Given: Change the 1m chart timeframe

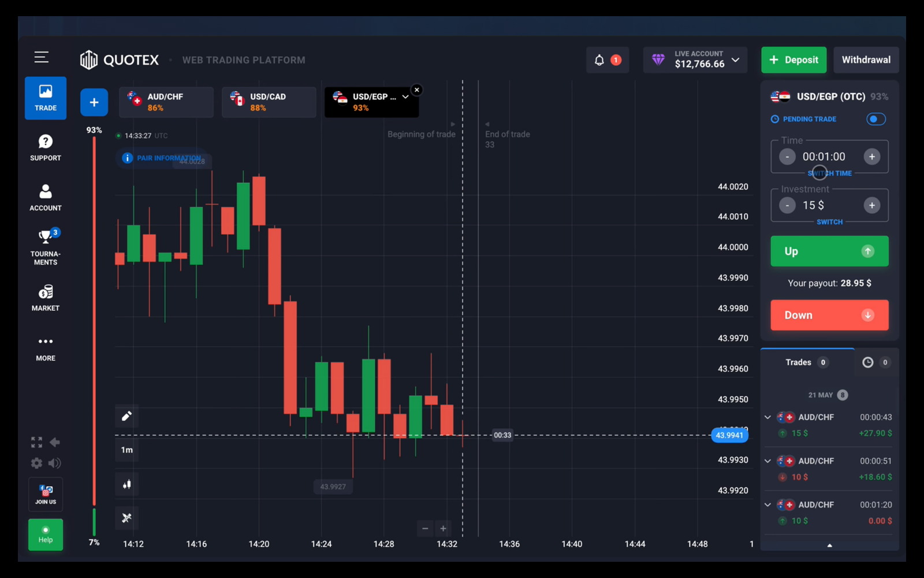Looking at the screenshot, I should click(127, 450).
